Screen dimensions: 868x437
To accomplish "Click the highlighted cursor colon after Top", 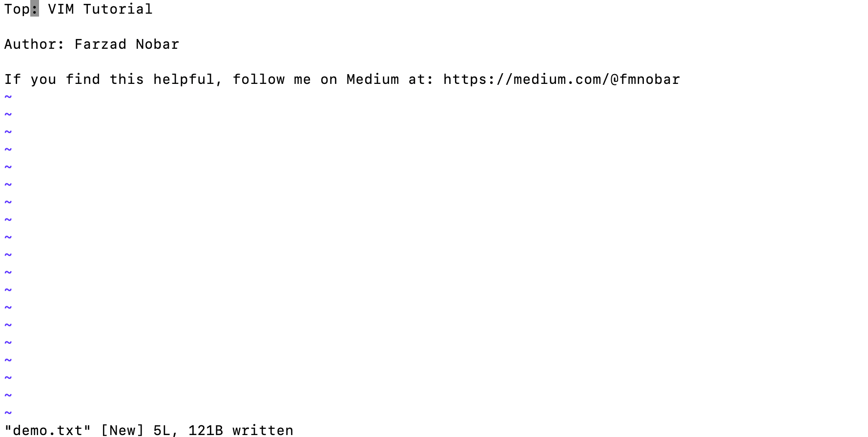I will point(35,9).
